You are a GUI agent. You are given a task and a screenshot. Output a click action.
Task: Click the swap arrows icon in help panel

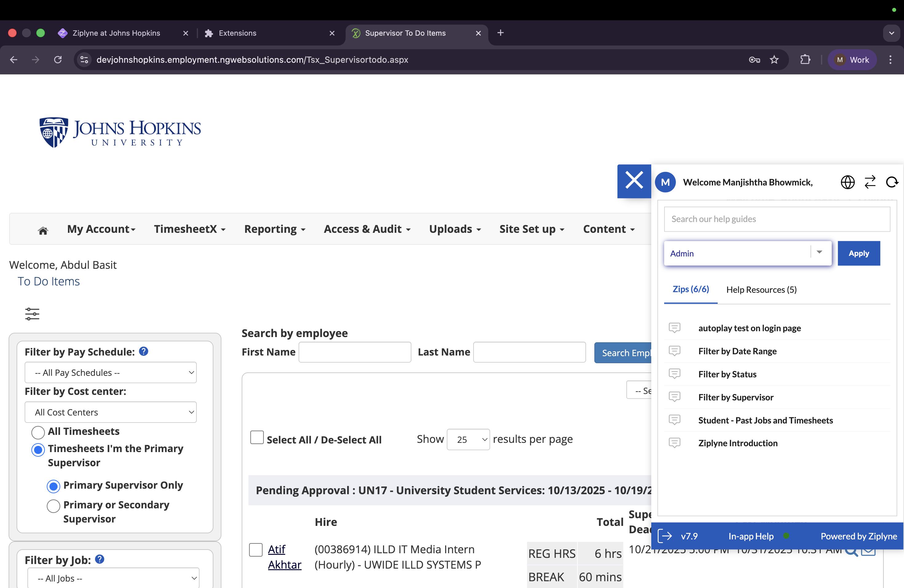[x=870, y=182]
